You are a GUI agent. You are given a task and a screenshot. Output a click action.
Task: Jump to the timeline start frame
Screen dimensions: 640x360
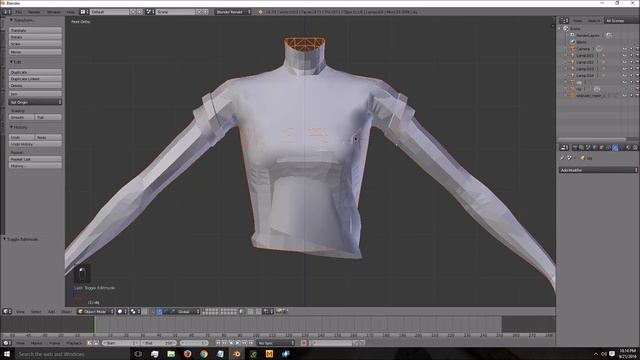click(x=218, y=343)
